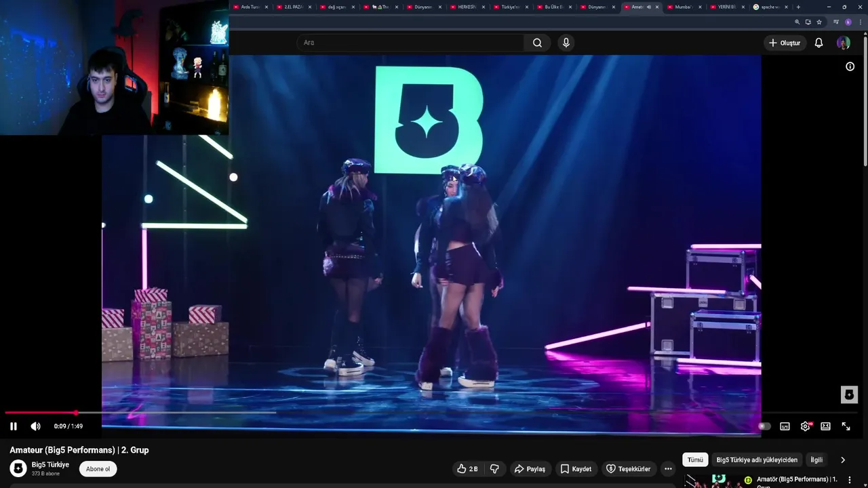Switch to theater mode view
The width and height of the screenshot is (868, 488).
(x=825, y=426)
